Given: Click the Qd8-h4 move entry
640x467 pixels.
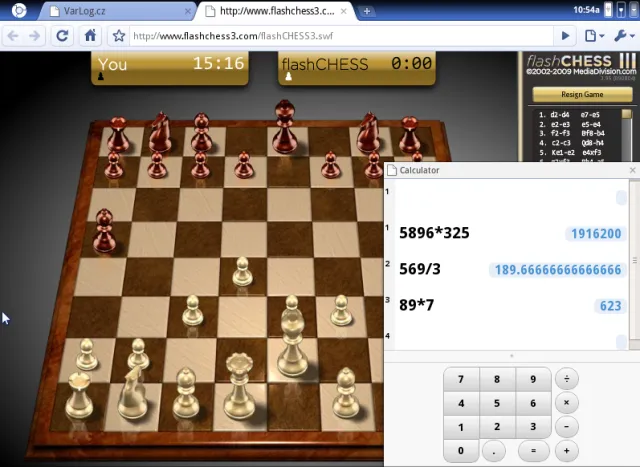Looking at the screenshot, I should click(x=592, y=143).
